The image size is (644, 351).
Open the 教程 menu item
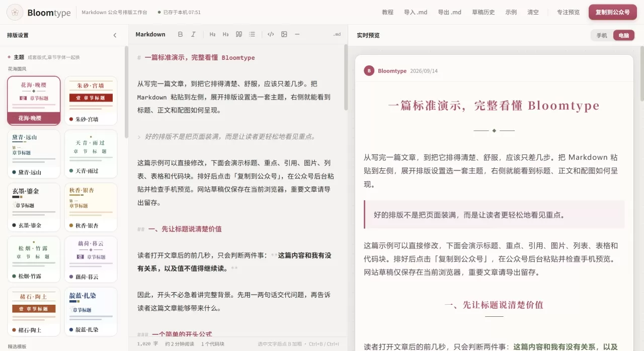point(387,12)
